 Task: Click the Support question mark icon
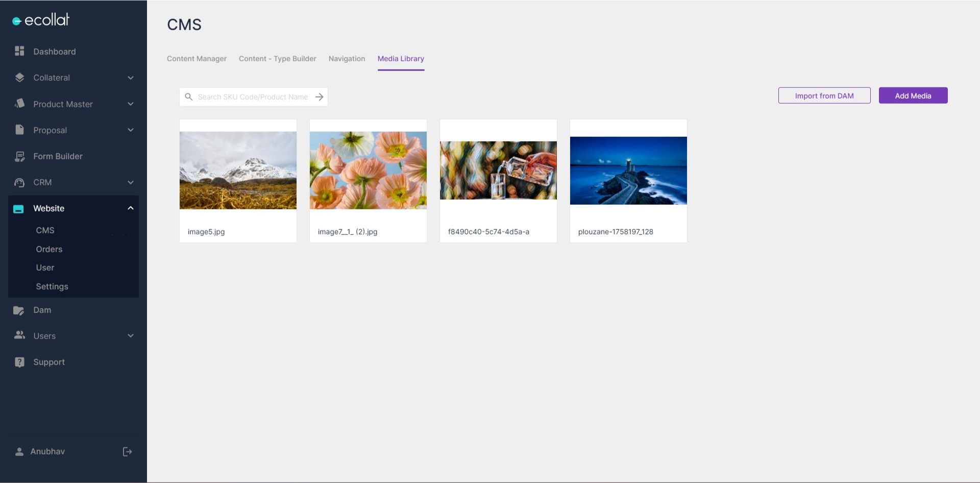pos(19,362)
